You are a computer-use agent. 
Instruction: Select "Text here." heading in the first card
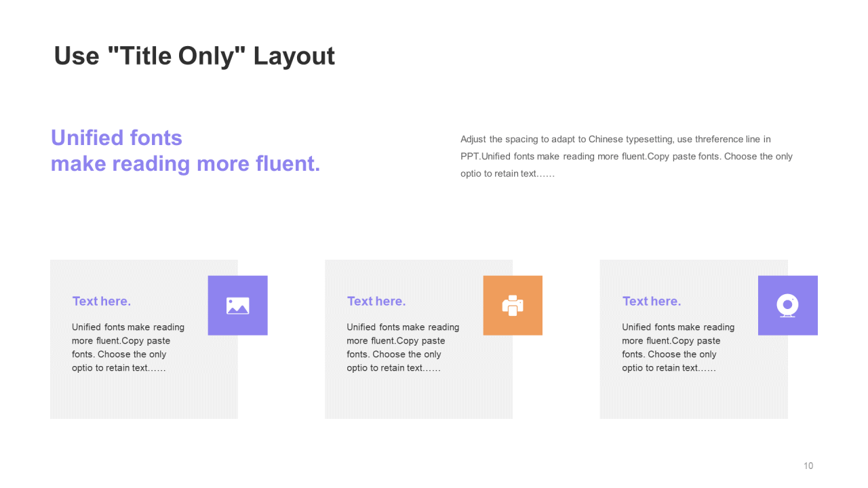[x=102, y=301]
